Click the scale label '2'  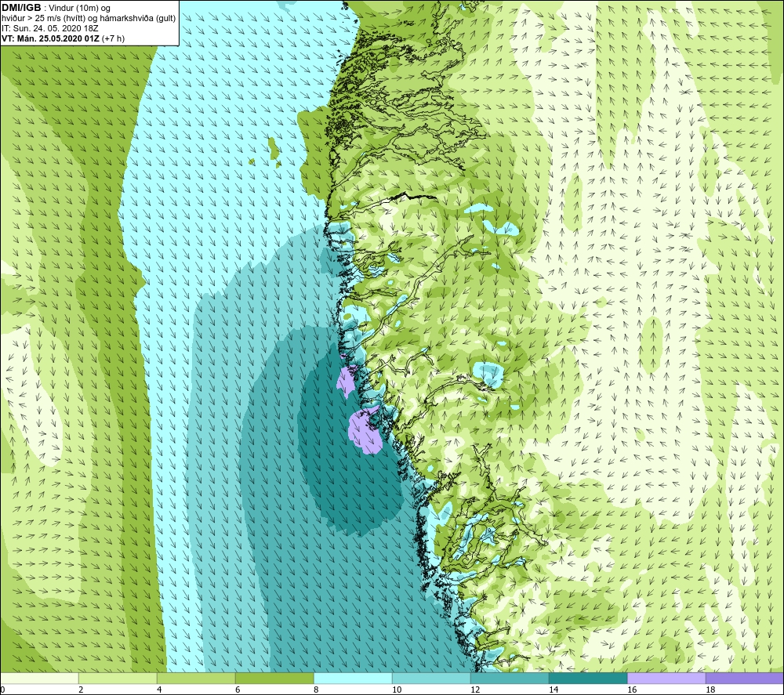pyautogui.click(x=81, y=690)
